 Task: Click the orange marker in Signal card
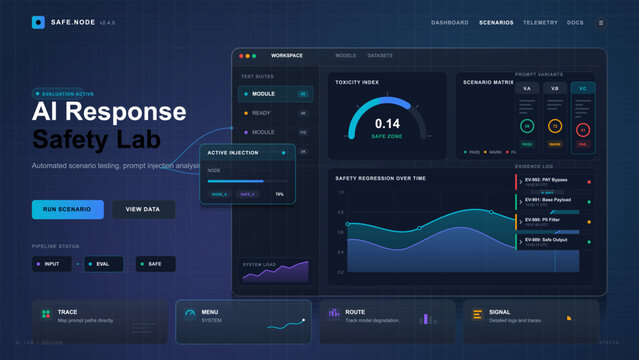point(569,318)
